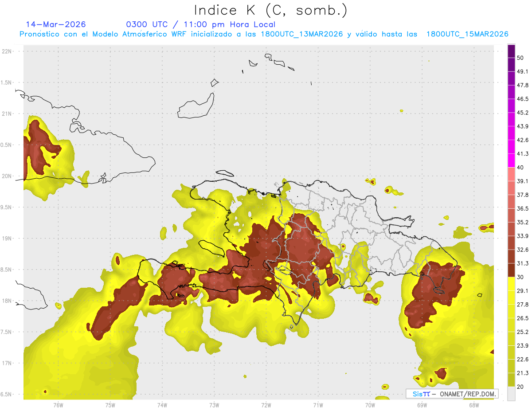Click the colorbar value '39.1'
The width and height of the screenshot is (532, 411).
click(x=523, y=181)
